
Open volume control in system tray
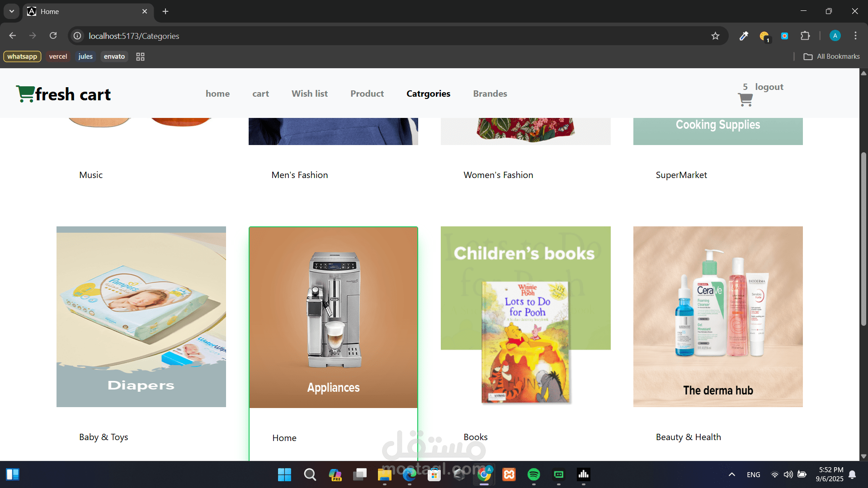(x=788, y=474)
